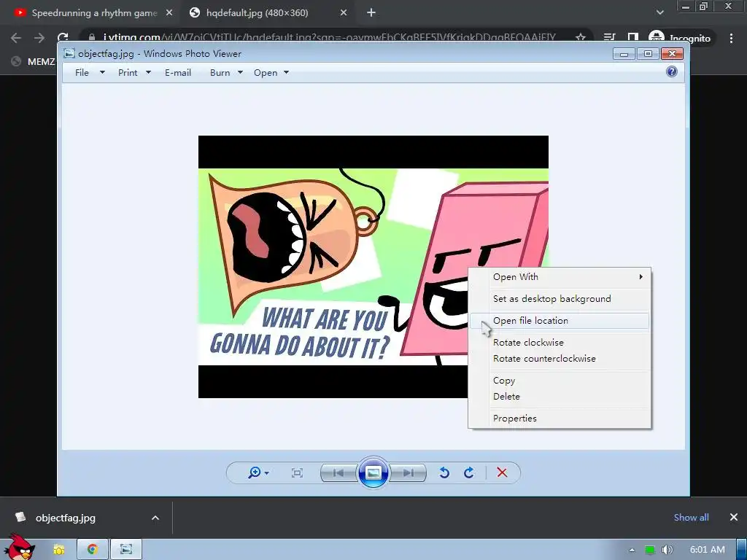Click the Photo Viewer title bar icon
747x560 pixels.
(69, 53)
